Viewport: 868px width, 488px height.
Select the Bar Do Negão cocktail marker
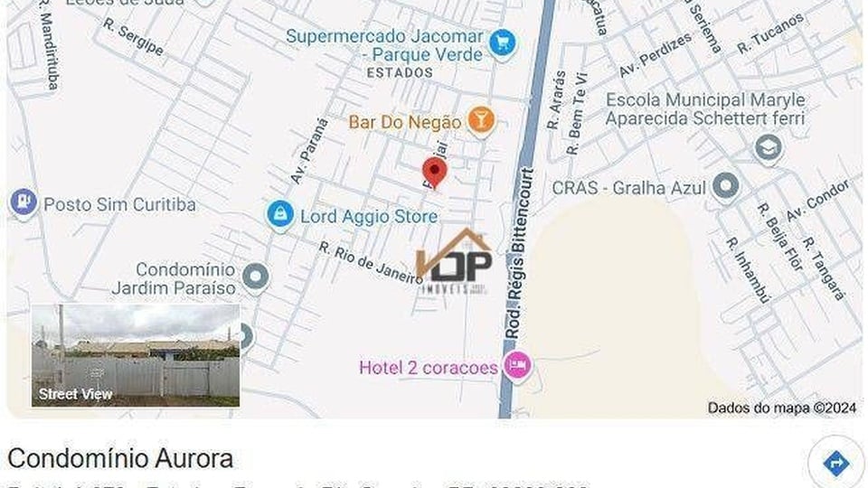480,120
